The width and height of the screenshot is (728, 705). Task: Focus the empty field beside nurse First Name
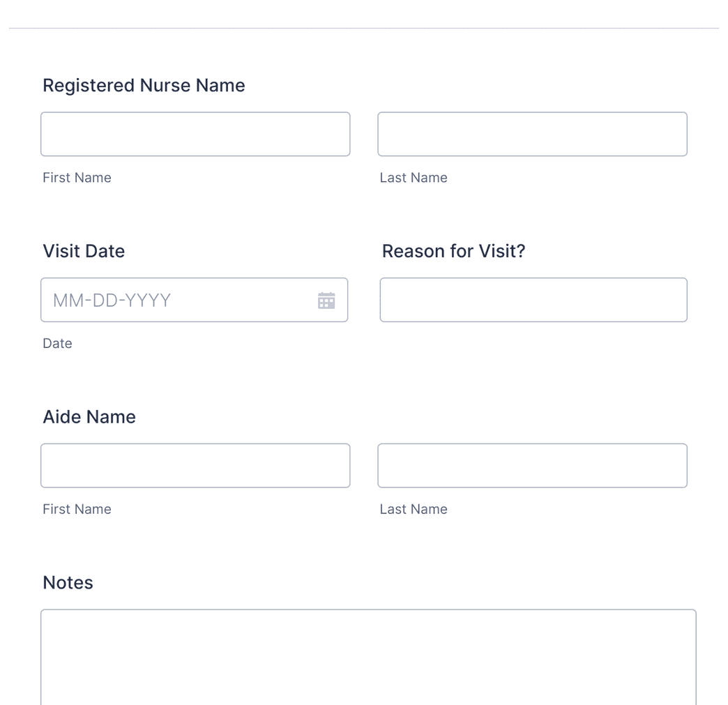tap(532, 134)
